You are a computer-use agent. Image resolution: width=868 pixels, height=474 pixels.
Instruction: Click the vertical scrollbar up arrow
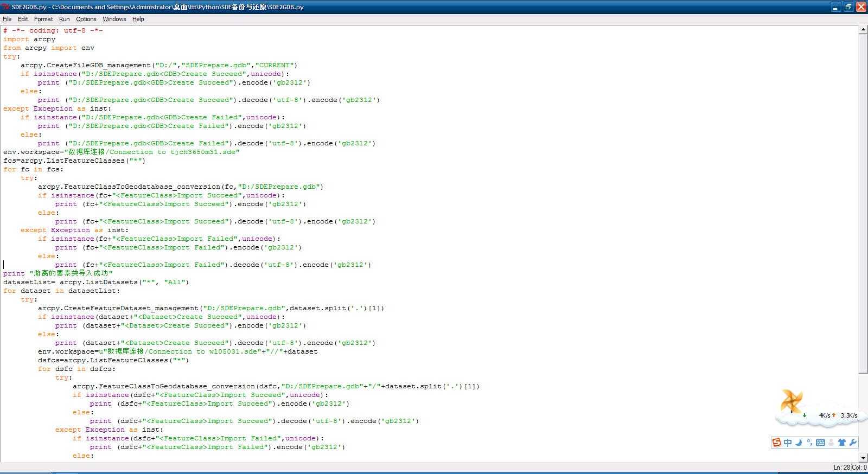(x=863, y=30)
